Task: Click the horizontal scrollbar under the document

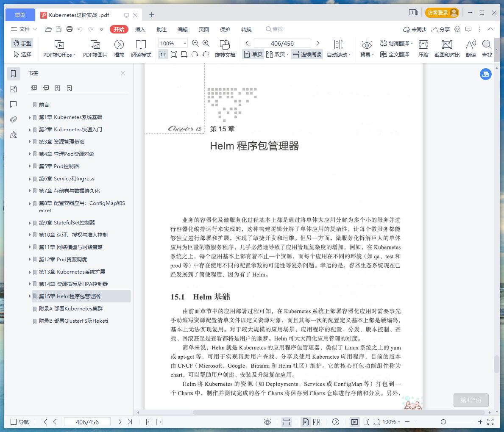Action: tap(338, 413)
